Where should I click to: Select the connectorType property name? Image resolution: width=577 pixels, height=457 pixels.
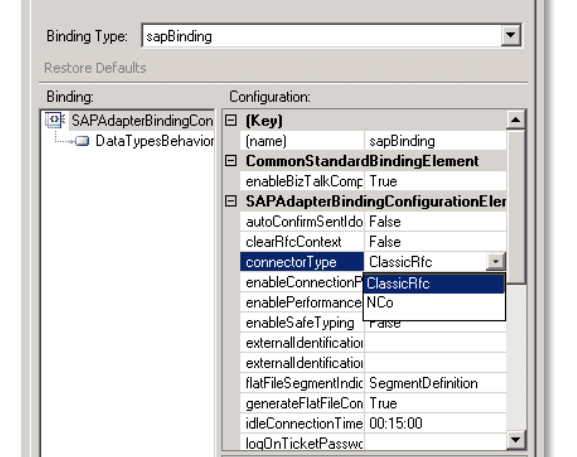[x=302, y=262]
